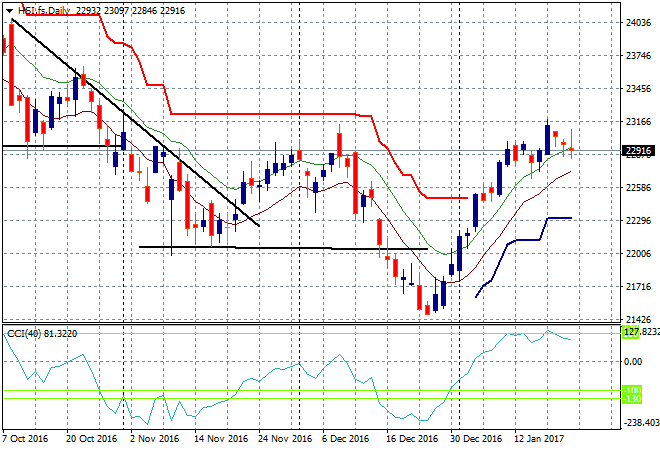The image size is (660, 450).
Task: Click the HSI.fs,Daily chart title
Action: 44,11
